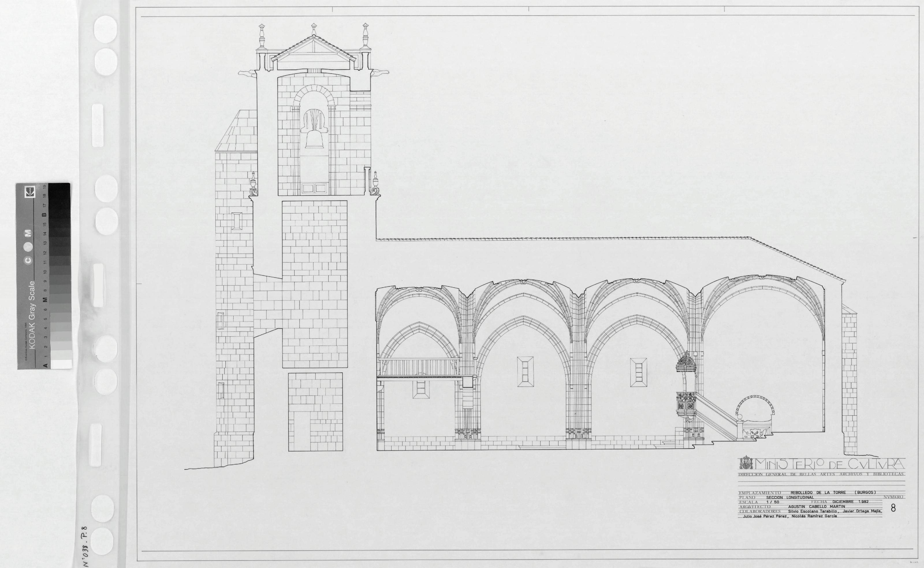Image resolution: width=924 pixels, height=568 pixels.
Task: Click the small window on tower's upper left
Action: tap(237, 221)
